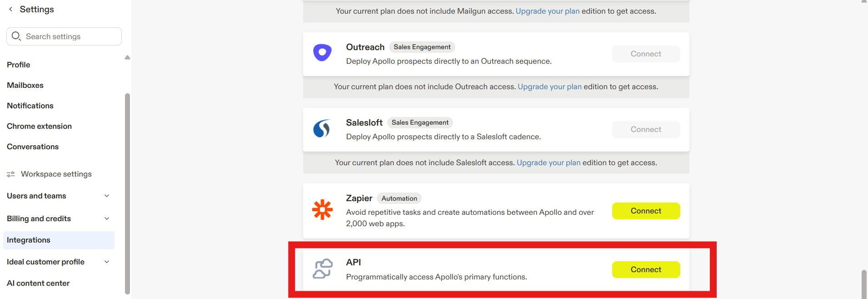Expand the Users and teams section
The height and width of the screenshot is (299, 868).
tap(107, 196)
